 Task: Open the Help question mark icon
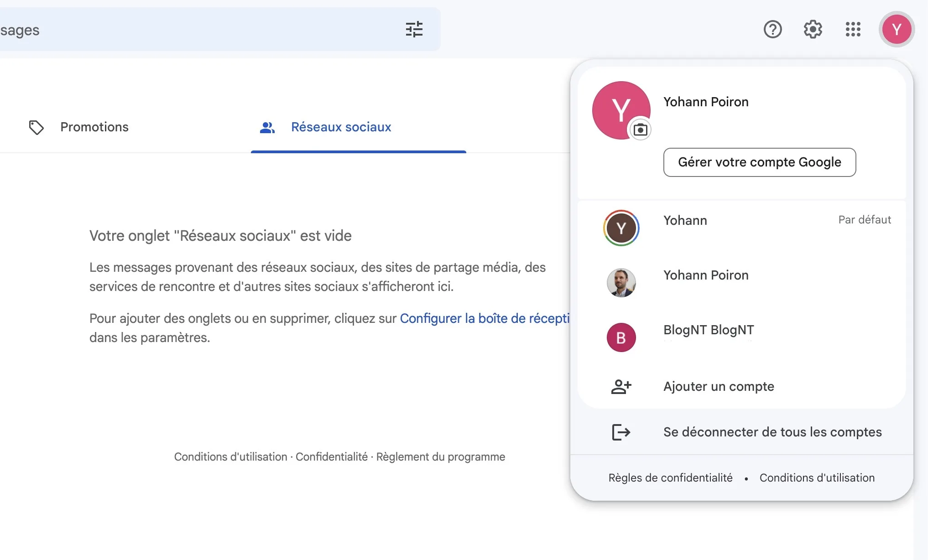coord(772,30)
